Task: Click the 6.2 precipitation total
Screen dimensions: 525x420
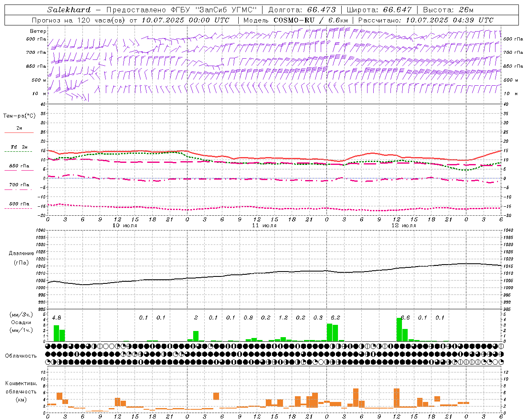Action: coord(336,318)
